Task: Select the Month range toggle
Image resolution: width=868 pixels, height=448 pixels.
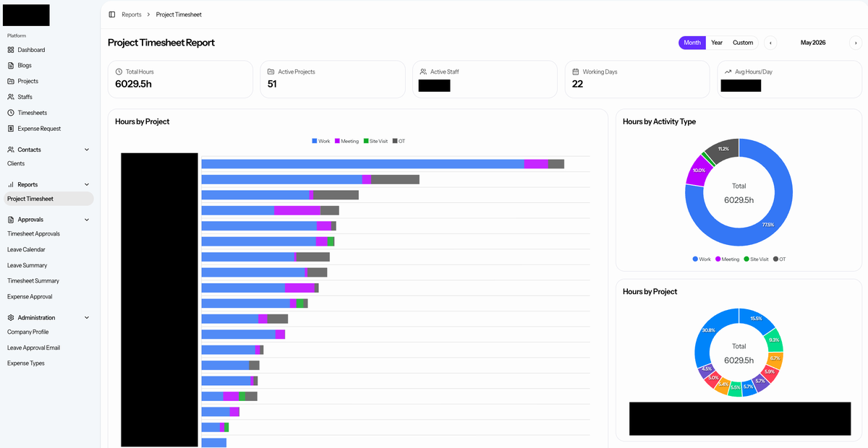Action: click(x=692, y=43)
